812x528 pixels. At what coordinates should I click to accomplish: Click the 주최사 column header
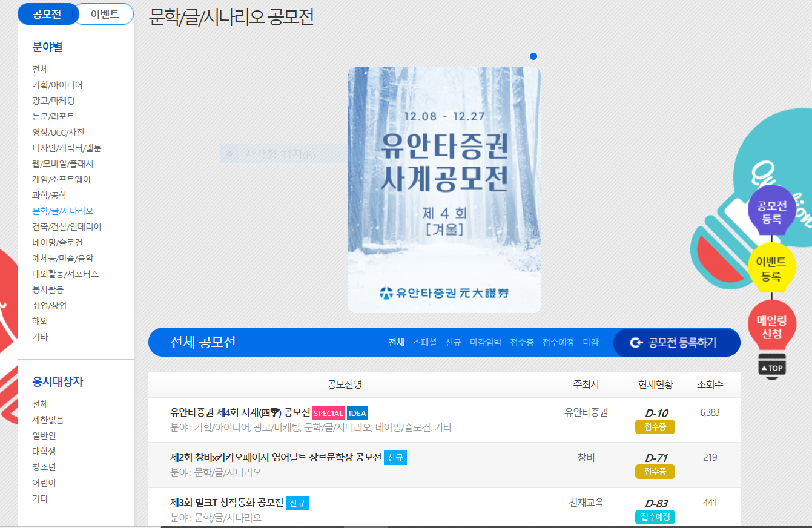point(586,384)
